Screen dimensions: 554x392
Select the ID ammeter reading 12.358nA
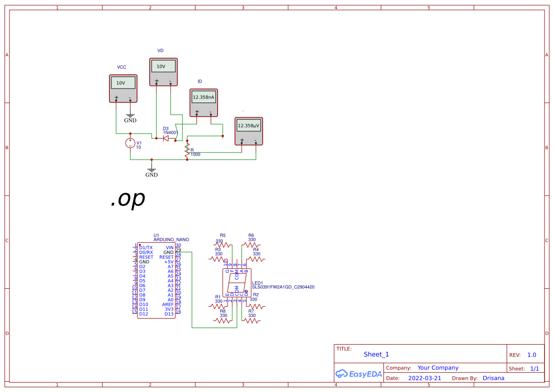tap(204, 102)
